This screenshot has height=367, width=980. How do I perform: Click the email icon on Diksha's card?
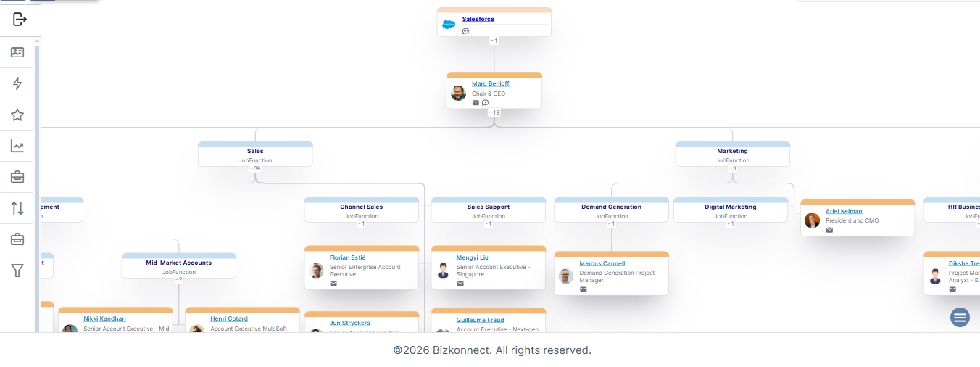(x=952, y=289)
